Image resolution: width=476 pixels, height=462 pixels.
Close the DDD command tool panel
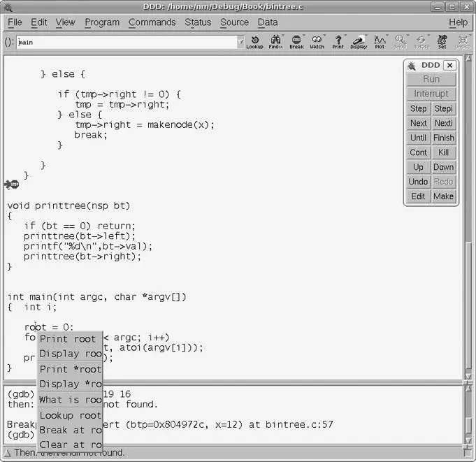click(449, 65)
